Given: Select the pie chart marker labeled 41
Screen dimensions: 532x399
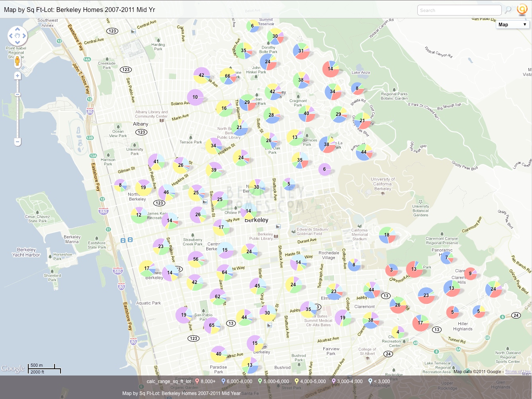Looking at the screenshot, I should pyautogui.click(x=156, y=162).
